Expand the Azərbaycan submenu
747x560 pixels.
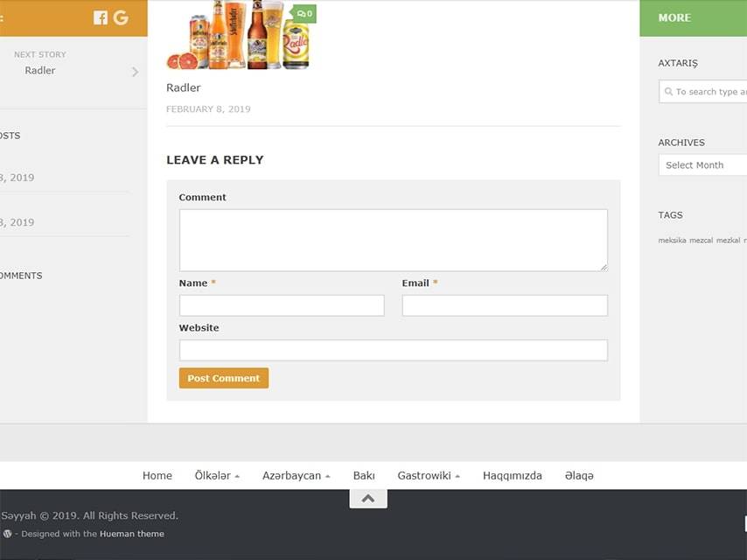[x=296, y=476]
